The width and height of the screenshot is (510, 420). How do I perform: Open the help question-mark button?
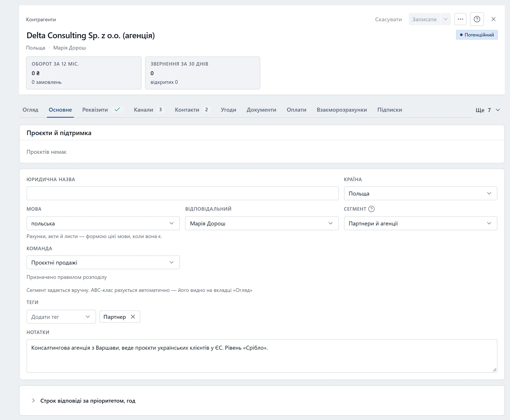(477, 19)
